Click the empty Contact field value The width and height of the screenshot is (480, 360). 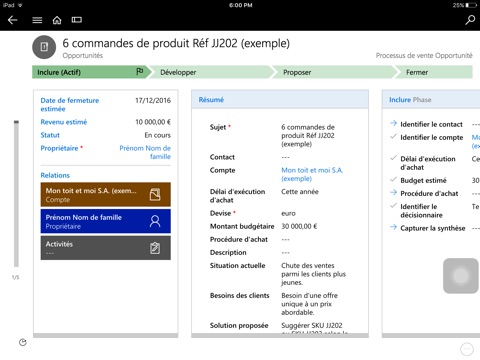tap(286, 157)
